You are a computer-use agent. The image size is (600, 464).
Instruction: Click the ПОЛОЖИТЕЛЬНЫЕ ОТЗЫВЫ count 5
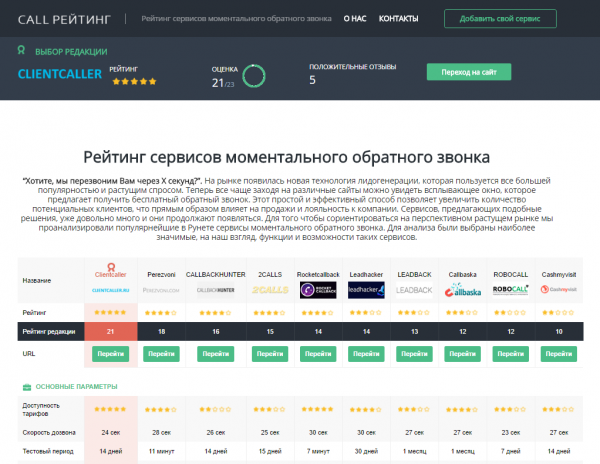[x=312, y=80]
